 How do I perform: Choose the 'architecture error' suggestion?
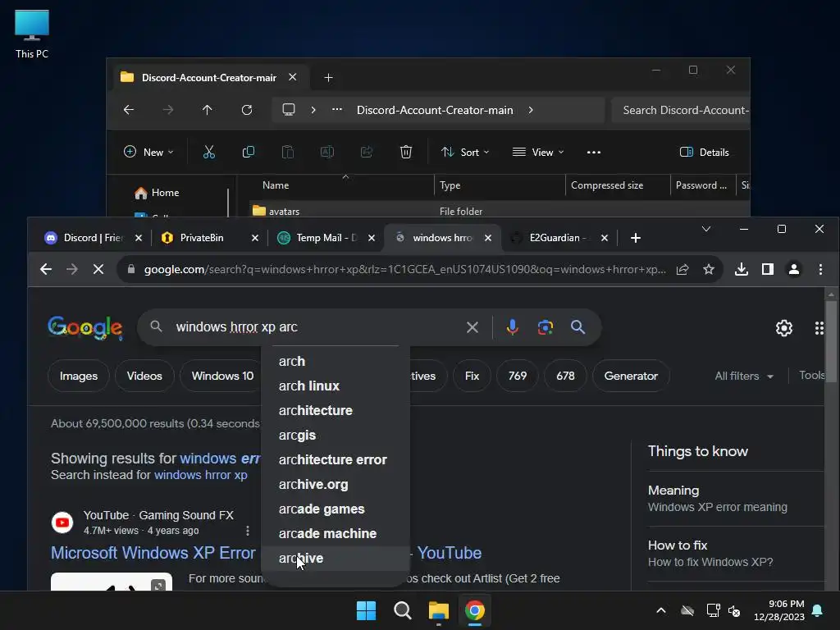click(336, 459)
